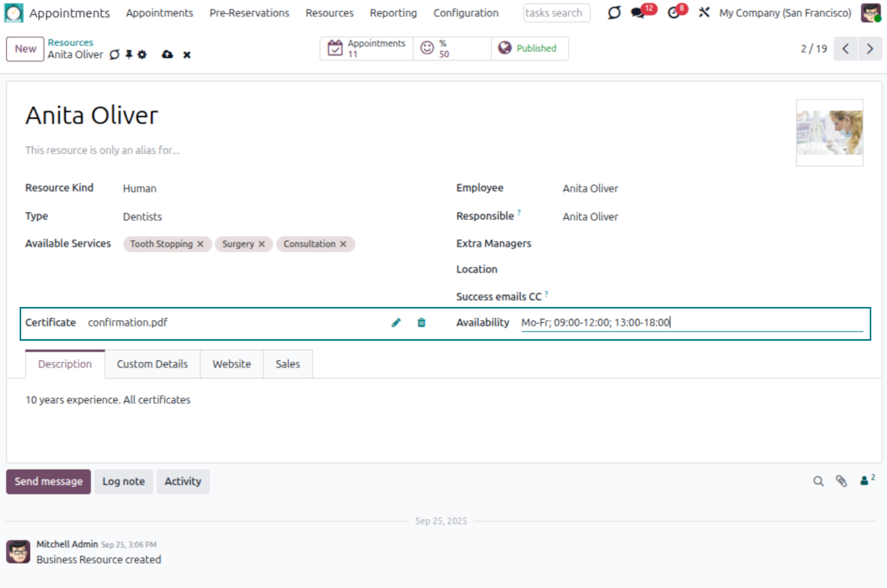Open activities clock icon with 8 badge
Image resolution: width=887 pixels, height=588 pixels.
coord(673,13)
